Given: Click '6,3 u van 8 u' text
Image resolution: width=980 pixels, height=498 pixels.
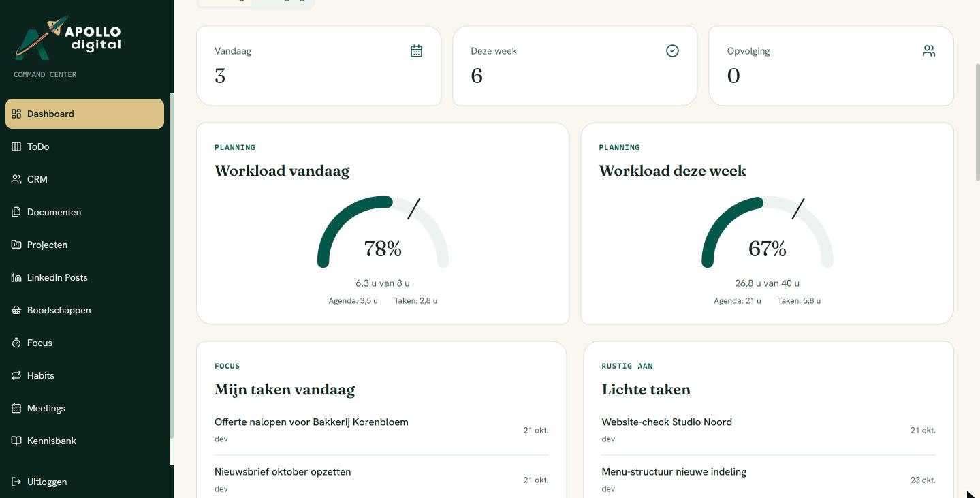Looking at the screenshot, I should 383,283.
